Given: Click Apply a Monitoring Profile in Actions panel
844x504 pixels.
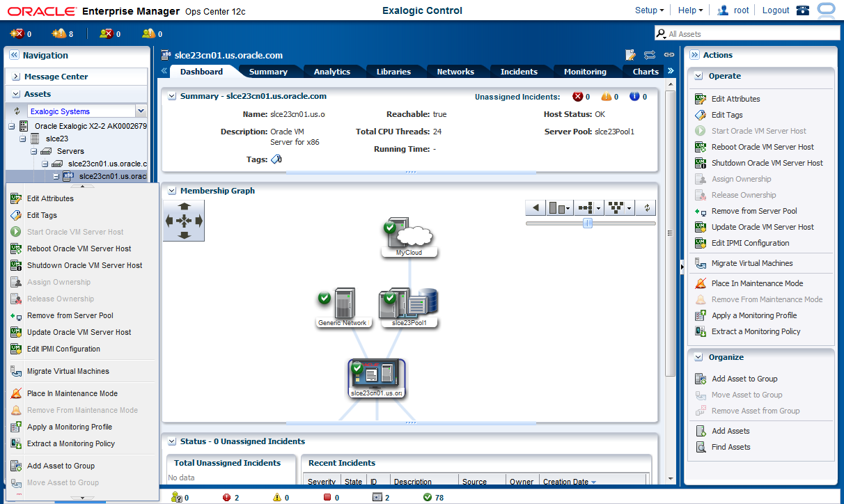Looking at the screenshot, I should point(754,315).
